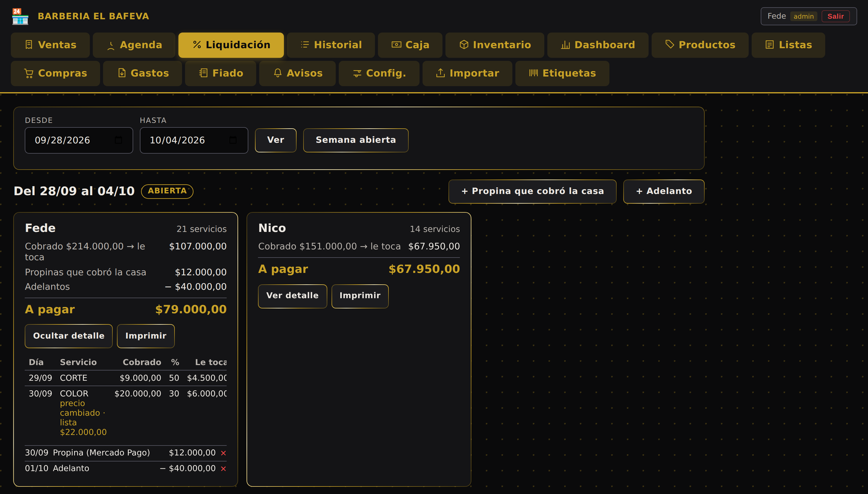Click the Semana abierta button
The image size is (868, 494).
coord(356,140)
